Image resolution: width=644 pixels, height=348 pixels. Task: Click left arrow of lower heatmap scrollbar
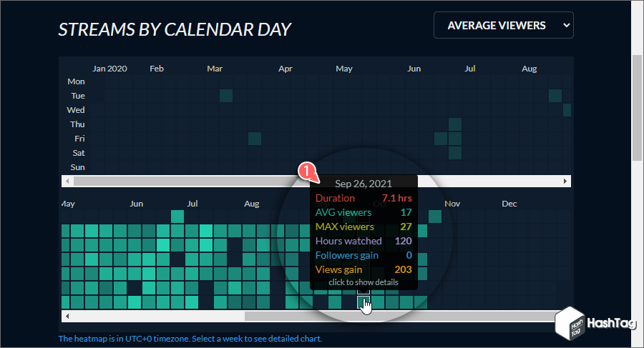67,316
